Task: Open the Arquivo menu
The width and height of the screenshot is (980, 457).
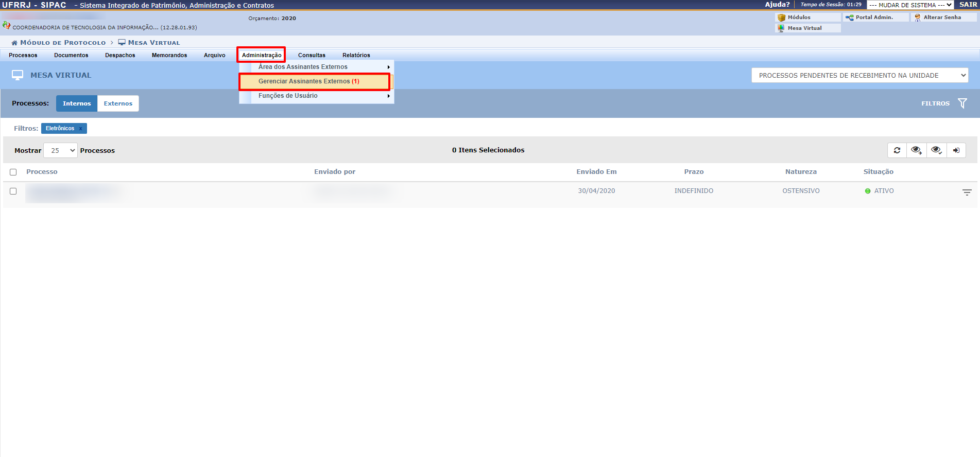Action: coord(215,55)
